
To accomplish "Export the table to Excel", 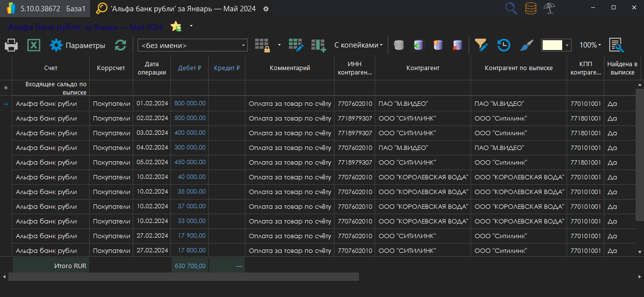I will coord(33,45).
